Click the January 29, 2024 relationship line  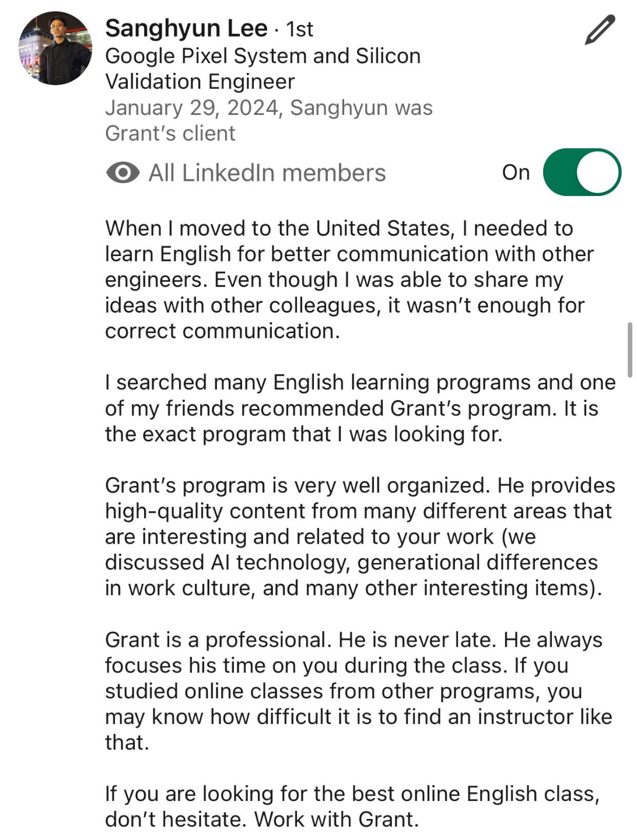[268, 121]
